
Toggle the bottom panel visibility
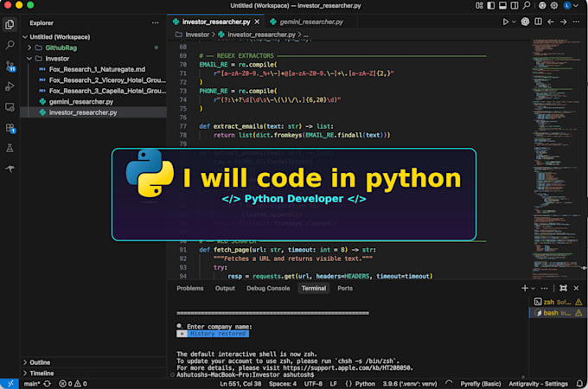click(502, 5)
